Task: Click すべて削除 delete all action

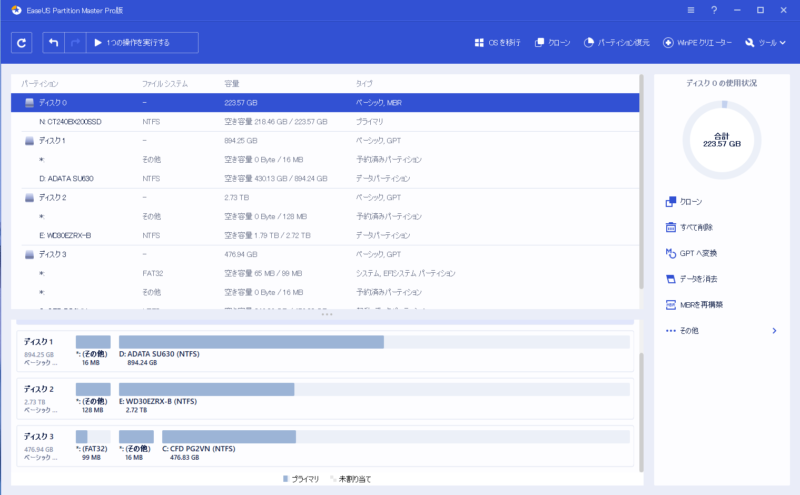Action: click(696, 228)
